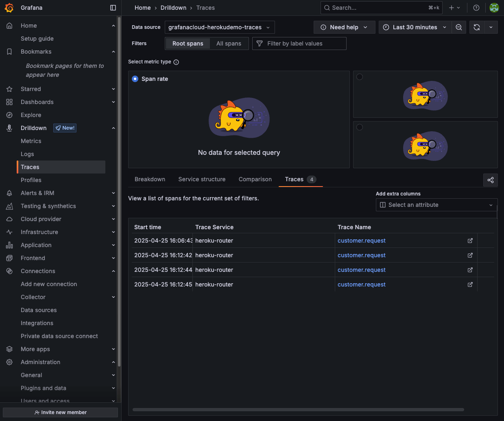Click the Home house icon in sidebar
The height and width of the screenshot is (421, 504).
point(9,26)
